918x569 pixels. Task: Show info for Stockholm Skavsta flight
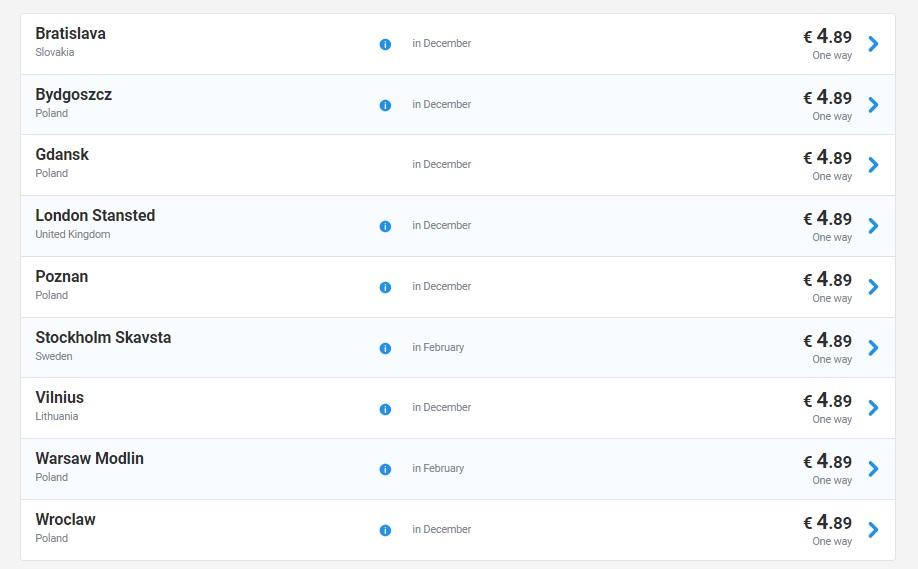(385, 349)
